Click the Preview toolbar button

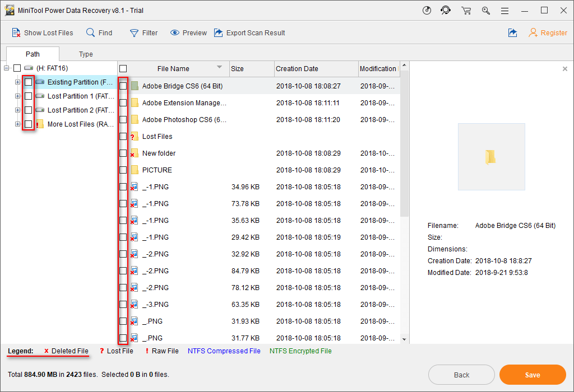pyautogui.click(x=188, y=33)
